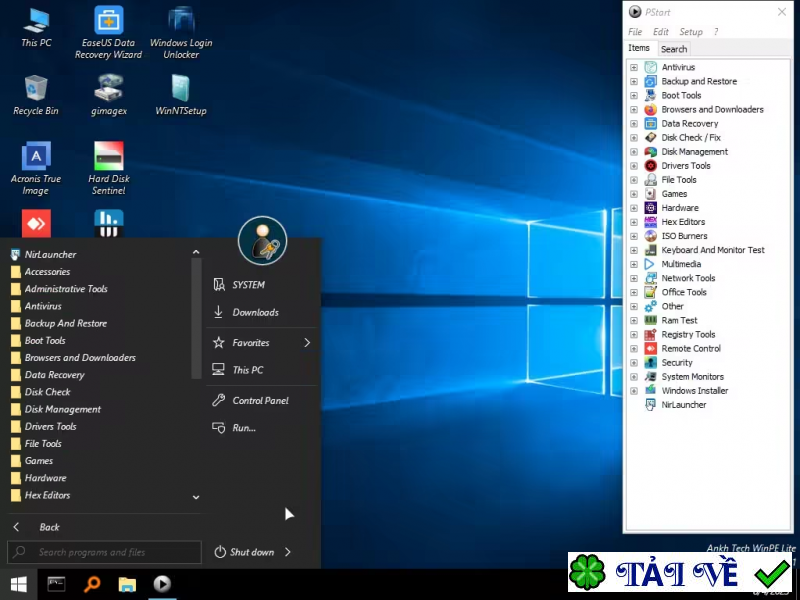Open Windows Login Unlocker desktop icon
Image resolution: width=800 pixels, height=600 pixels.
click(x=181, y=21)
